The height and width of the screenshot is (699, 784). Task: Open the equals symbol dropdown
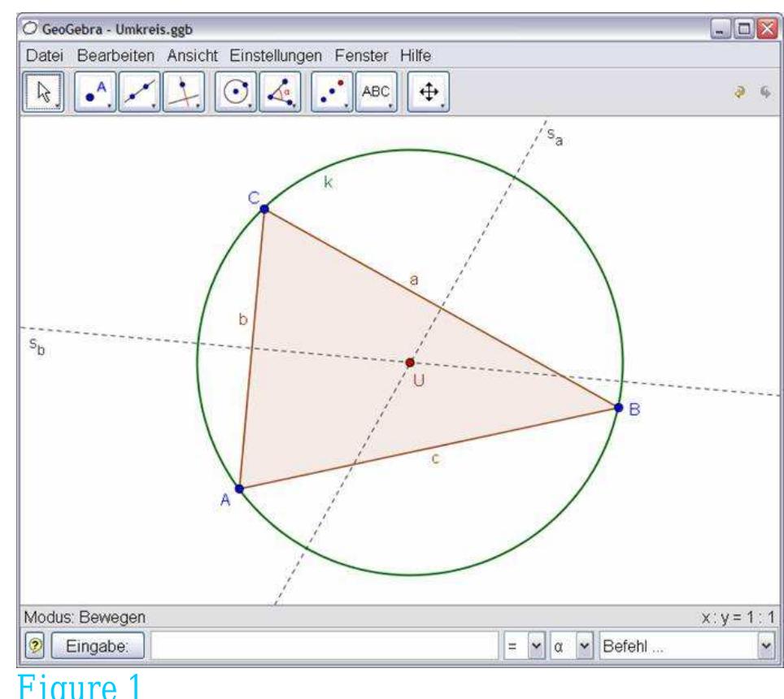[x=536, y=646]
